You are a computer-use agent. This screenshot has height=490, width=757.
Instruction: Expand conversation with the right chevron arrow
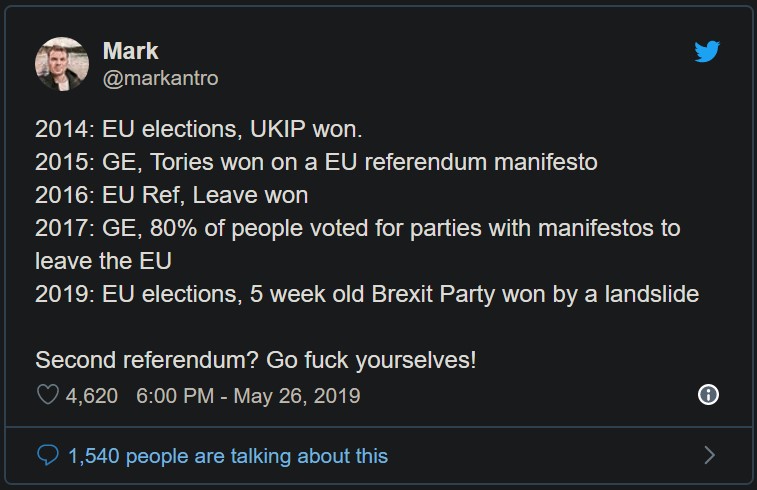[709, 456]
